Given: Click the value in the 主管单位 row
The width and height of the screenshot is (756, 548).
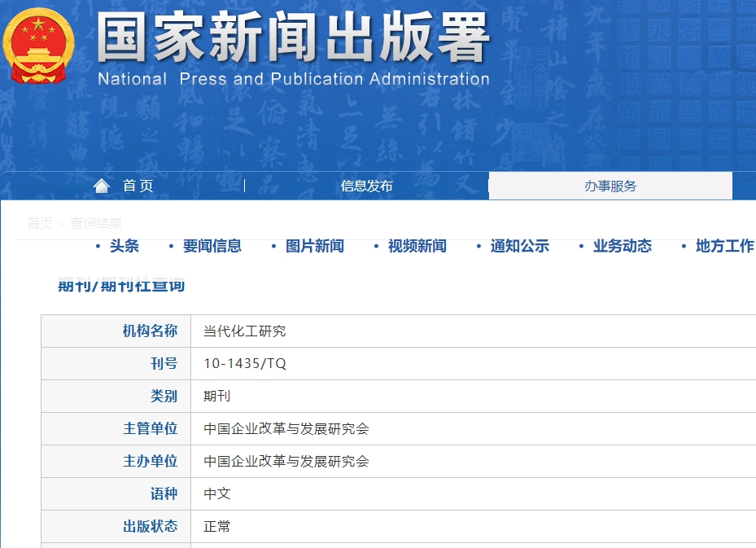Looking at the screenshot, I should (286, 429).
